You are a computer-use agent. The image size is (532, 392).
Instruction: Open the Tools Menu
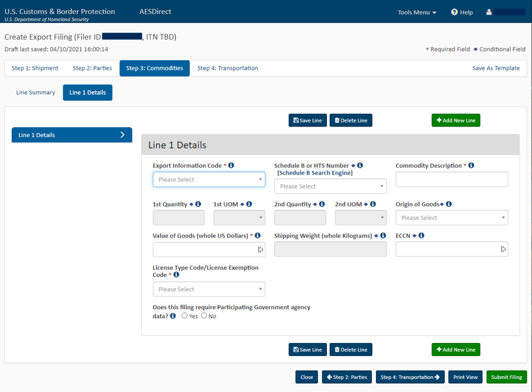click(417, 12)
